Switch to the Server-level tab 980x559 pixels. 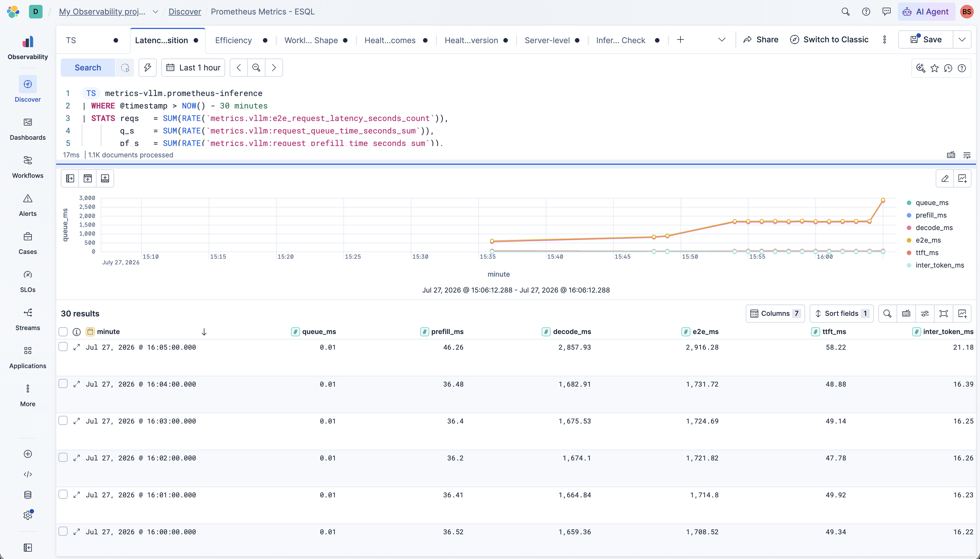(552, 40)
